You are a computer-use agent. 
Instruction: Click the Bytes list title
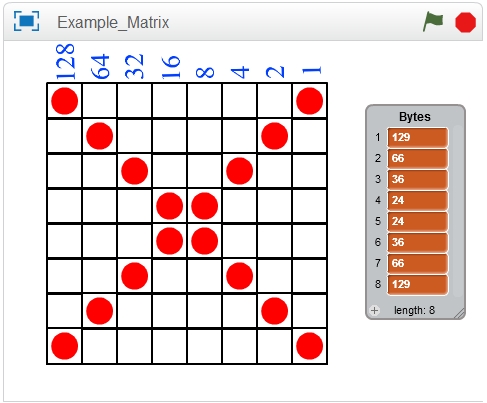pyautogui.click(x=415, y=117)
